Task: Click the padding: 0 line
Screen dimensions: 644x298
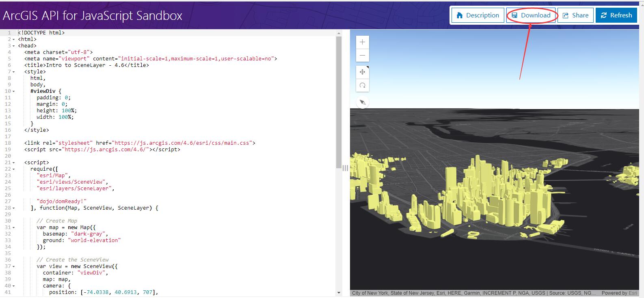Action: (x=54, y=98)
